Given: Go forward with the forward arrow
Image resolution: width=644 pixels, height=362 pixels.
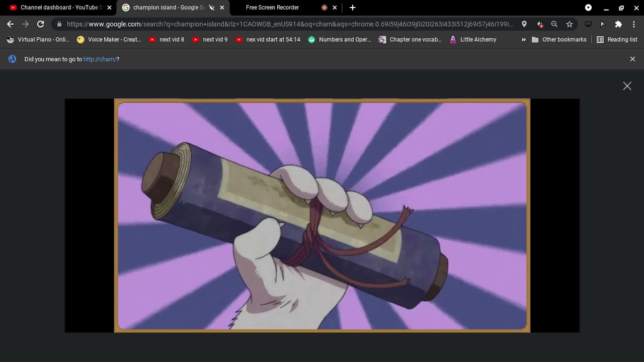Looking at the screenshot, I should pos(25,24).
